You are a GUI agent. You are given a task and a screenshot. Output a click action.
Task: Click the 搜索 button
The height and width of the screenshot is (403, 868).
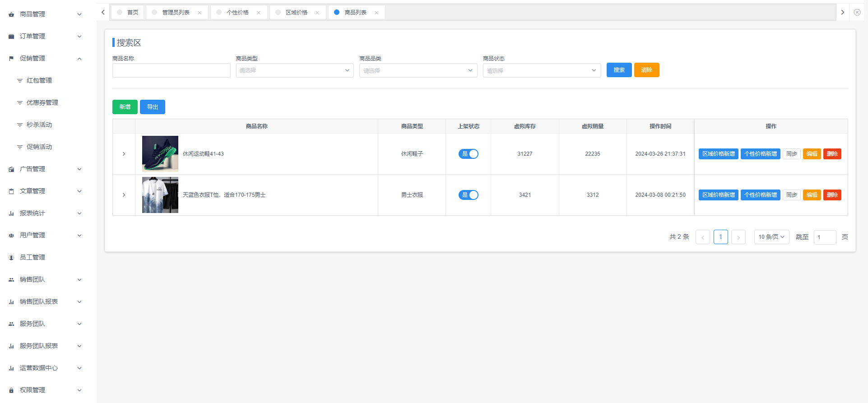[x=619, y=70]
